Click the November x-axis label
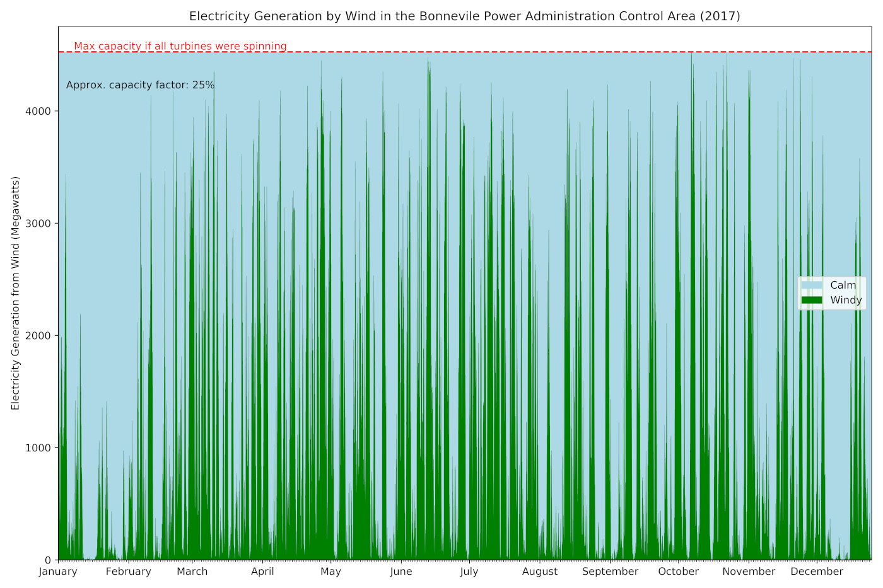Image resolution: width=883 pixels, height=588 pixels. pyautogui.click(x=749, y=572)
